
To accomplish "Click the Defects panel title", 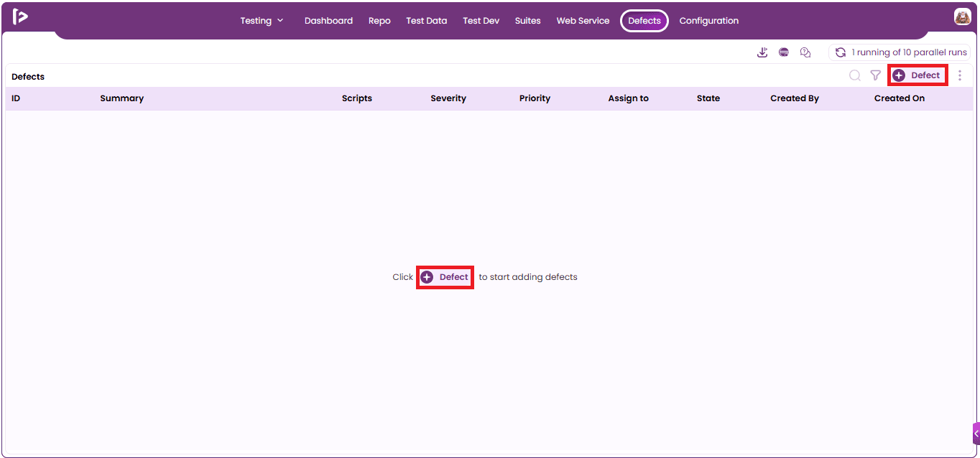I will (x=28, y=77).
